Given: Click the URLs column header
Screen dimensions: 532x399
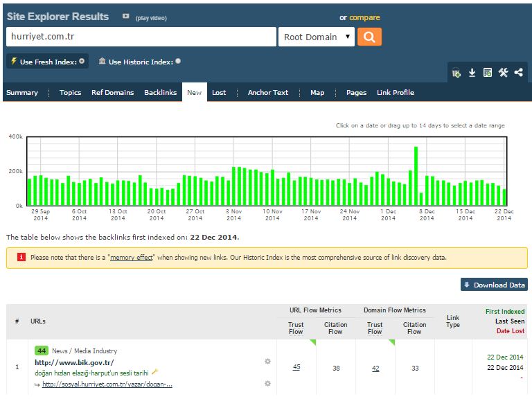Looking at the screenshot, I should [x=38, y=321].
